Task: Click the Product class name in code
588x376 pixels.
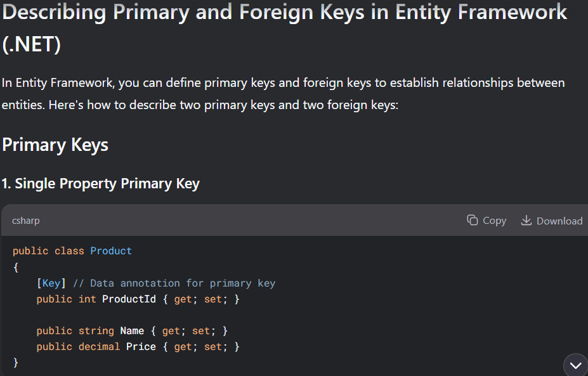Action: click(x=111, y=251)
